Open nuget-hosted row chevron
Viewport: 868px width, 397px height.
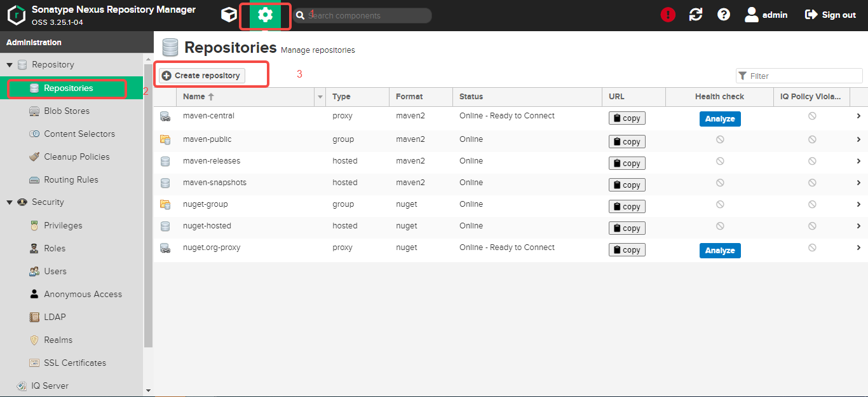coord(858,226)
